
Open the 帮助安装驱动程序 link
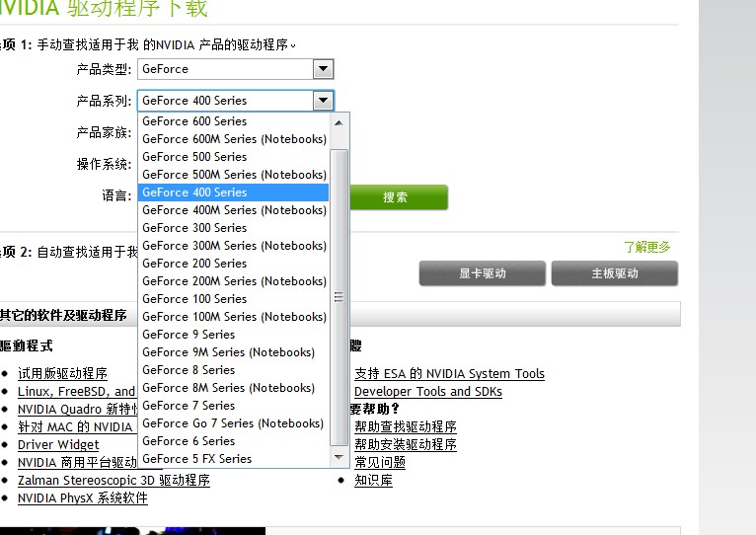coord(406,445)
